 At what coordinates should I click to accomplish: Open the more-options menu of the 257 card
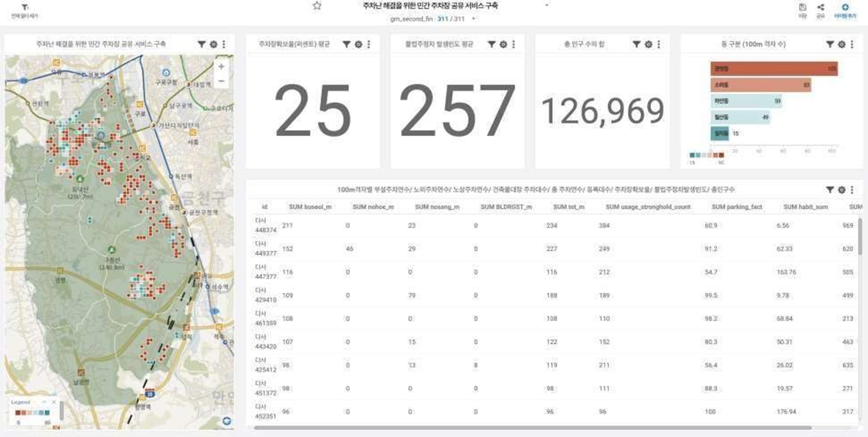click(513, 44)
